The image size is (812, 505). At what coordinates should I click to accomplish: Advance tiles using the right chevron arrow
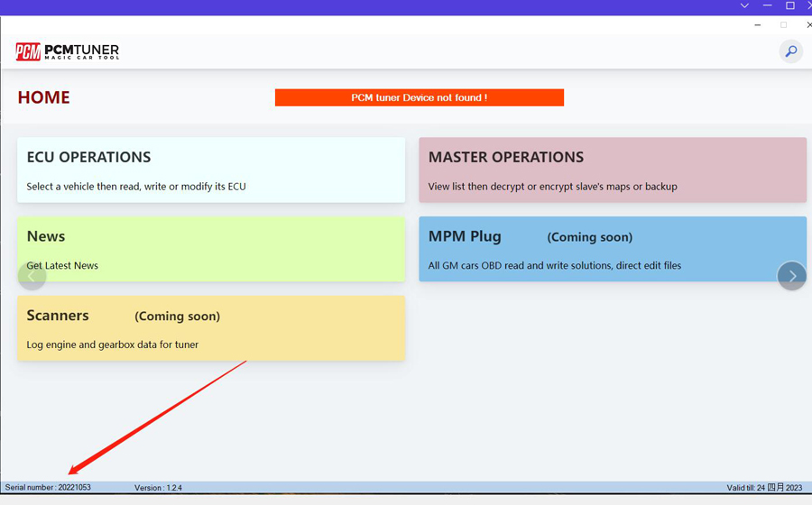791,276
